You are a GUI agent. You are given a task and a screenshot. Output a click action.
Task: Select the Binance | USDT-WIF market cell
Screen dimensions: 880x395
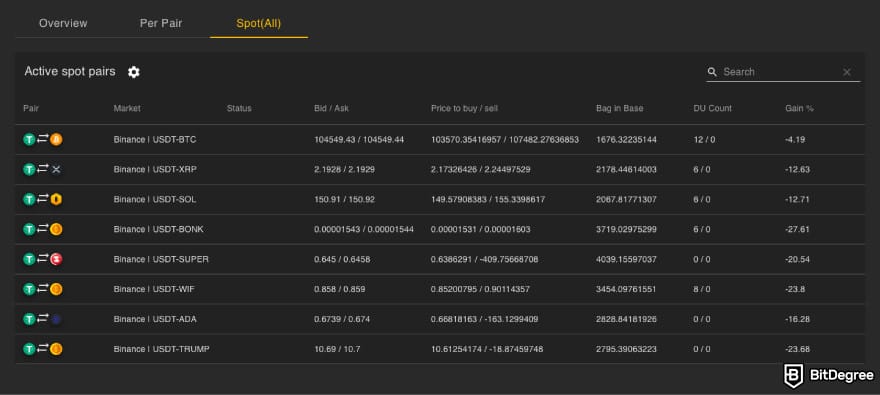click(x=154, y=289)
